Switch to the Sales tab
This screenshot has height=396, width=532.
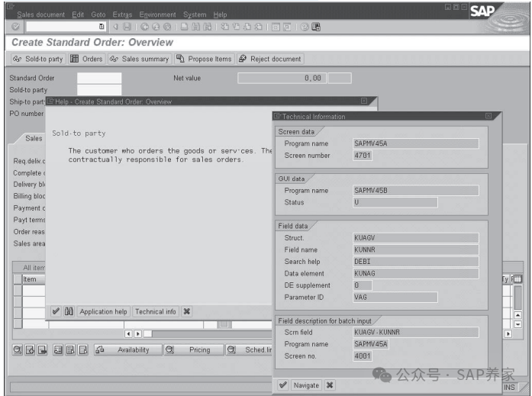click(34, 138)
